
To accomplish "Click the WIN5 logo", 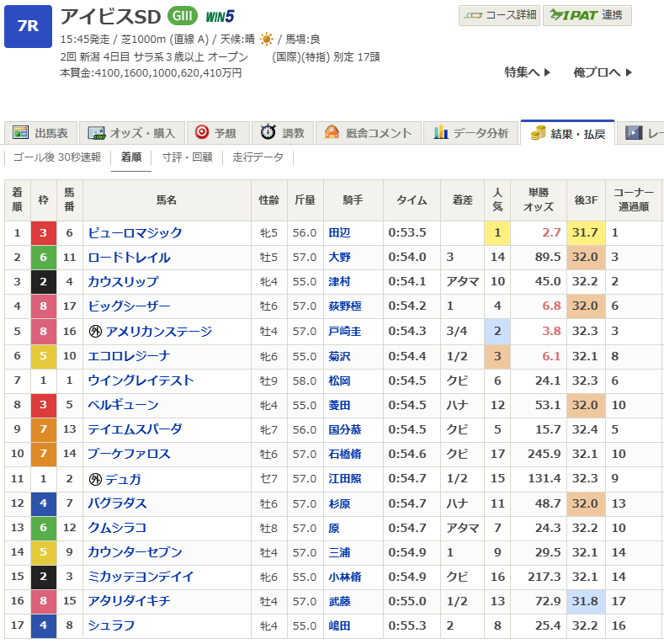I will coord(220,17).
